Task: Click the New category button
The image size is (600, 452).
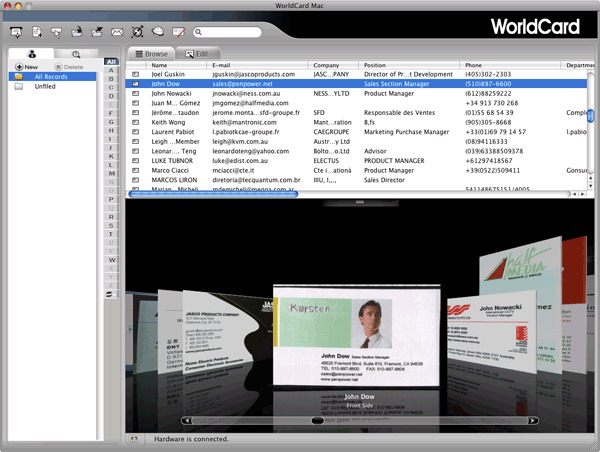Action: click(26, 67)
